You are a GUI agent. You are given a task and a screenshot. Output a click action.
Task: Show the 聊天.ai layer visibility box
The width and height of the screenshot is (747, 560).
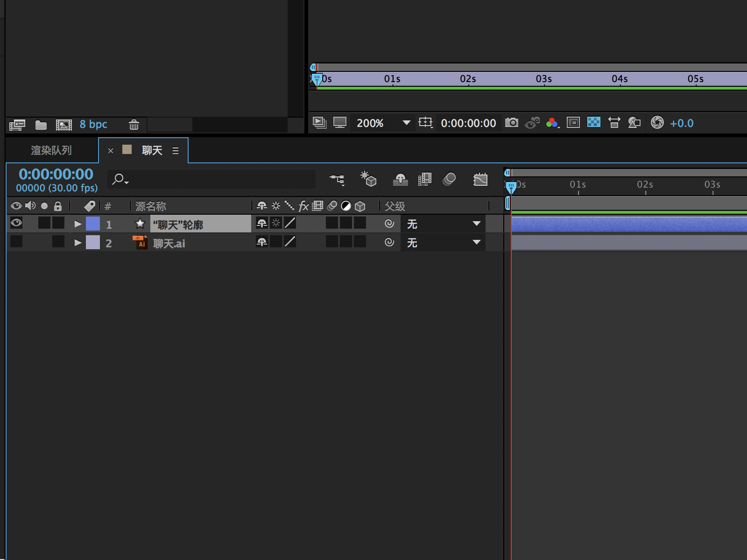pos(16,241)
